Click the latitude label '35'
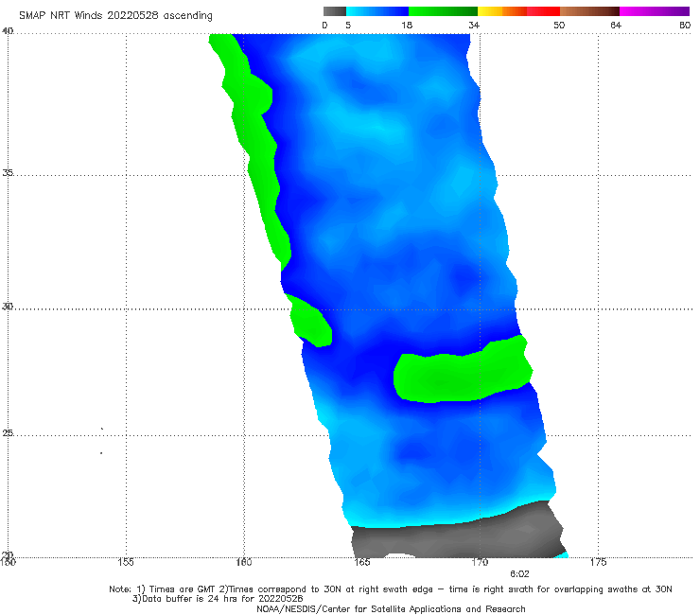 (8, 172)
